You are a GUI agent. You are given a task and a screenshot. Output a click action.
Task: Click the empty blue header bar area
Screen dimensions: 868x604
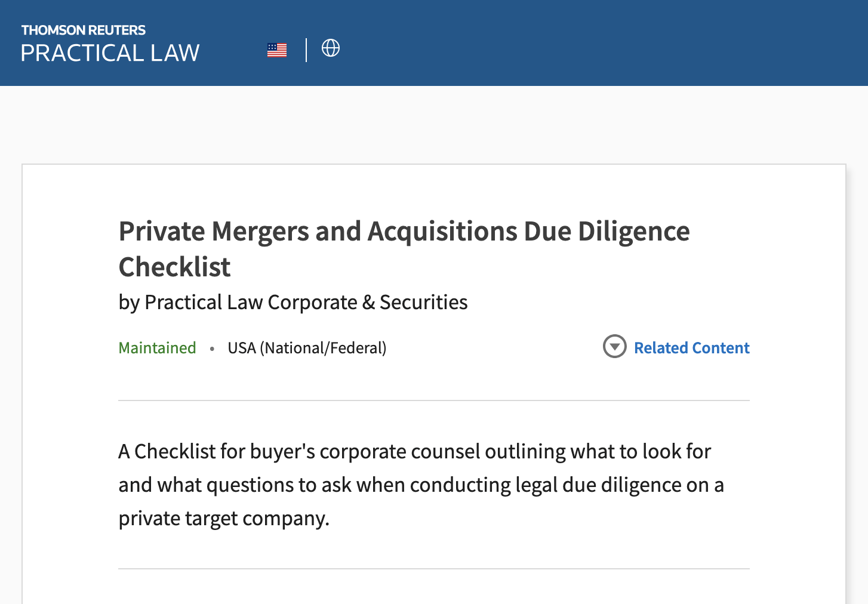point(597,43)
